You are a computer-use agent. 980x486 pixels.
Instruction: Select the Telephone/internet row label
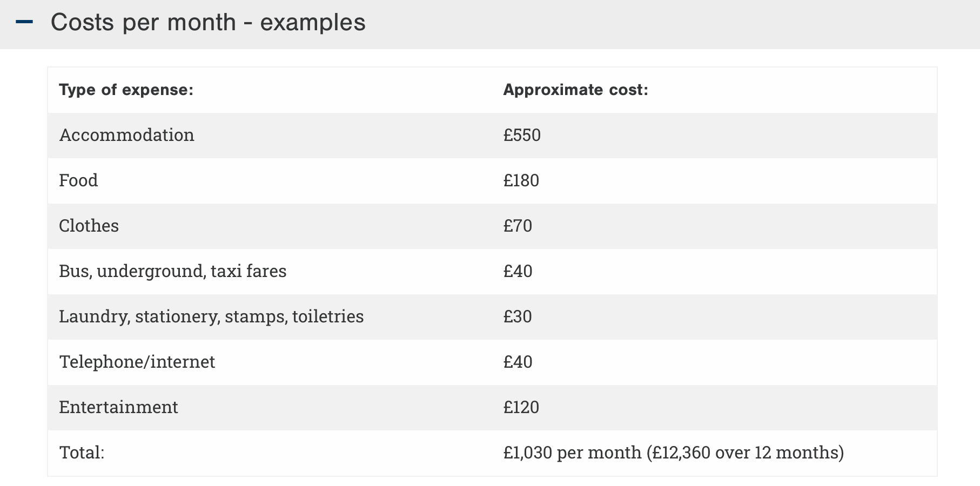pyautogui.click(x=137, y=362)
